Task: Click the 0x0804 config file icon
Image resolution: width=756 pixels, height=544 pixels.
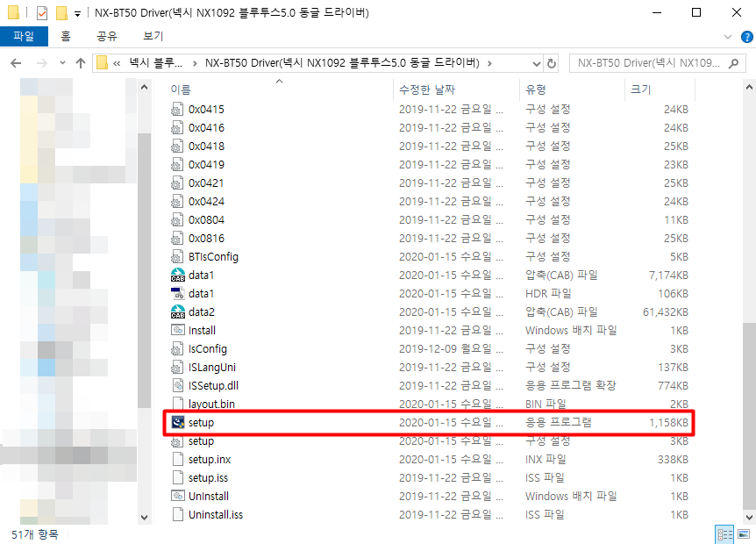Action: point(177,220)
